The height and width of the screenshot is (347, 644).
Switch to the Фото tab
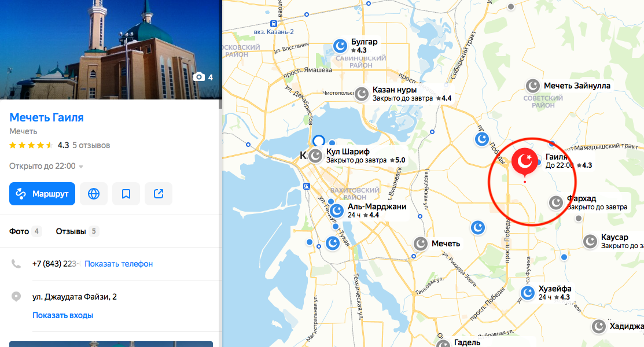tap(25, 231)
